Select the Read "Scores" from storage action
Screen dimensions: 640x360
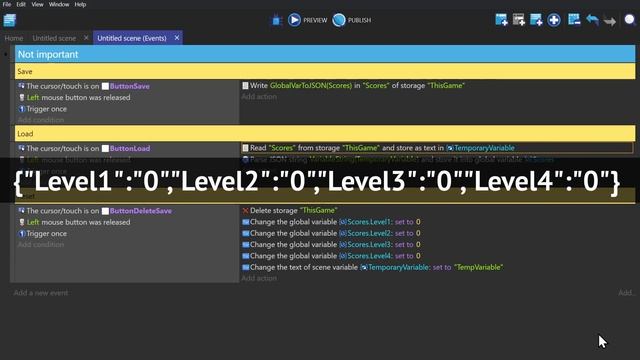(437, 148)
